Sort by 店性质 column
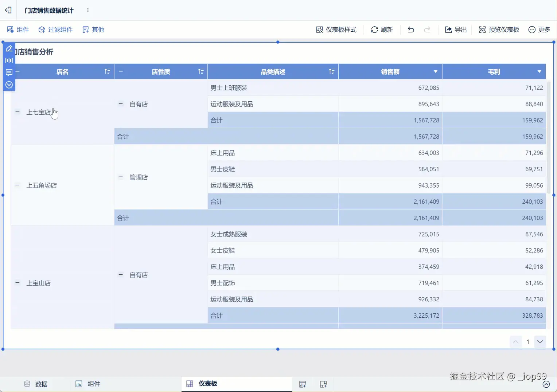Screen dimensions: 557x392 pos(201,71)
